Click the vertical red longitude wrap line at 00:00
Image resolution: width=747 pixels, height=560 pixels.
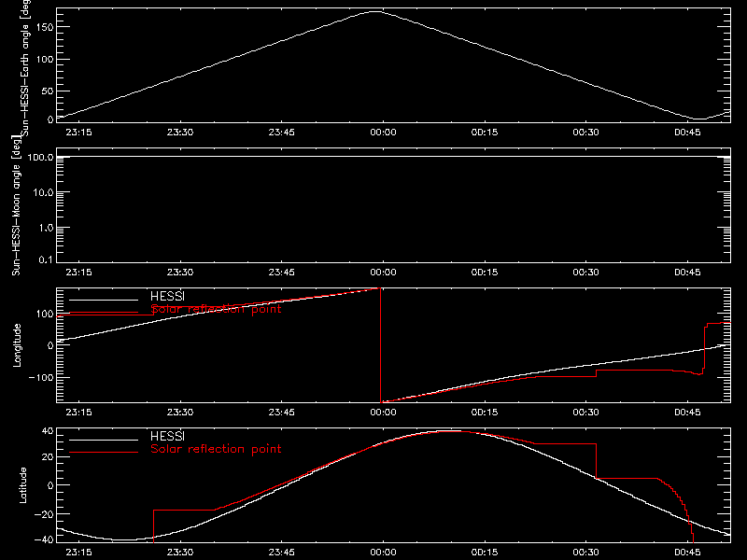(380, 345)
